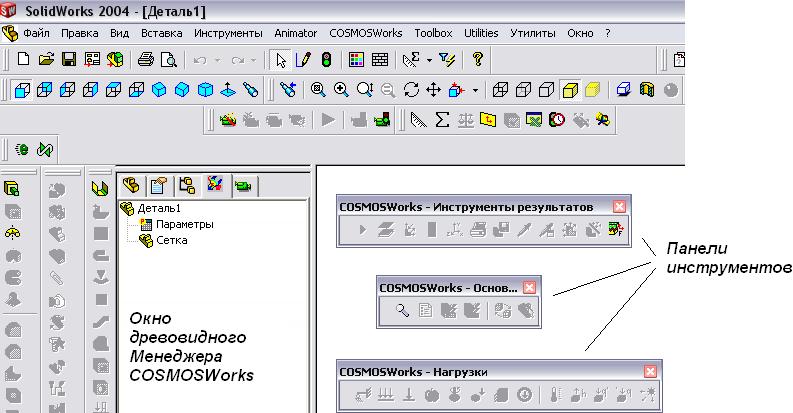
Task: Open the Toolbox menu
Action: coord(433,33)
